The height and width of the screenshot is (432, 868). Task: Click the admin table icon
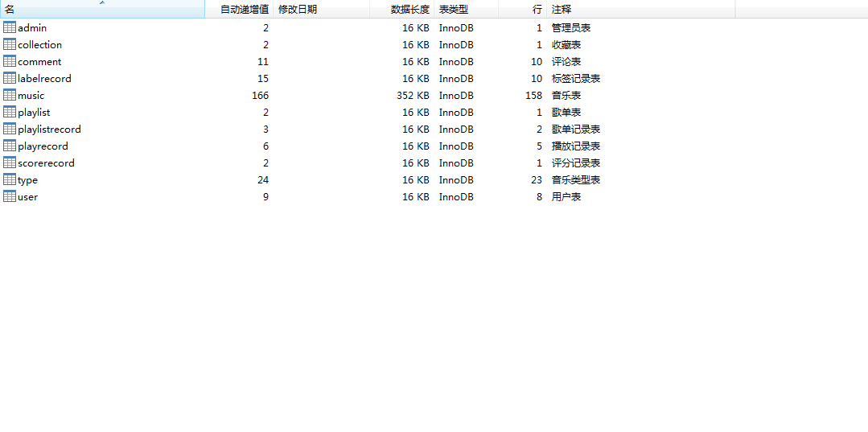click(x=10, y=27)
